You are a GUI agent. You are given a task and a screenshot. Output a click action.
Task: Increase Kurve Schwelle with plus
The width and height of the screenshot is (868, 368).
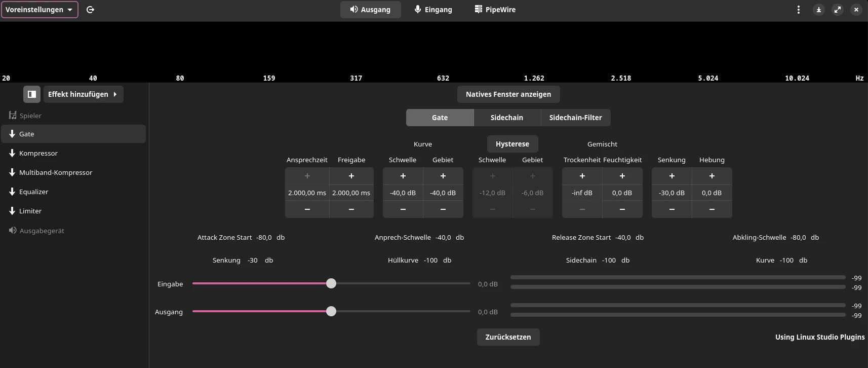coord(403,176)
